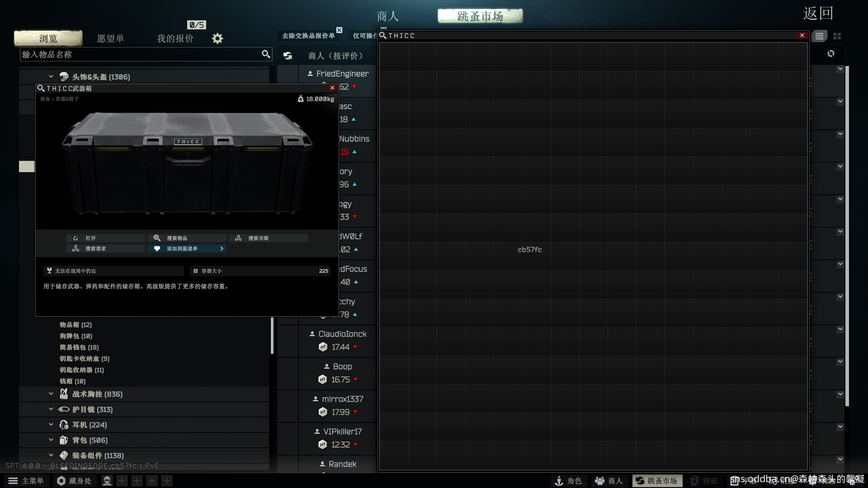Sort by 商人（按评价） column header
The height and width of the screenshot is (488, 868).
coord(335,56)
